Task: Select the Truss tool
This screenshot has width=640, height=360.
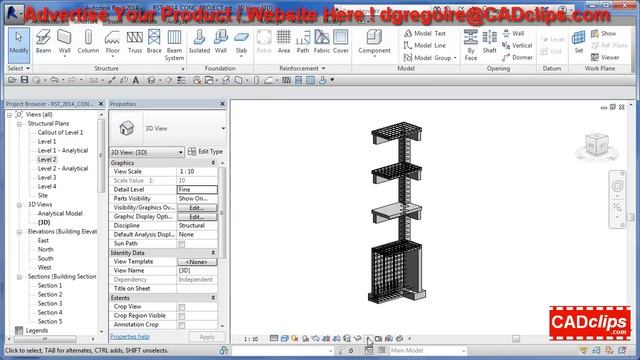Action: point(135,42)
